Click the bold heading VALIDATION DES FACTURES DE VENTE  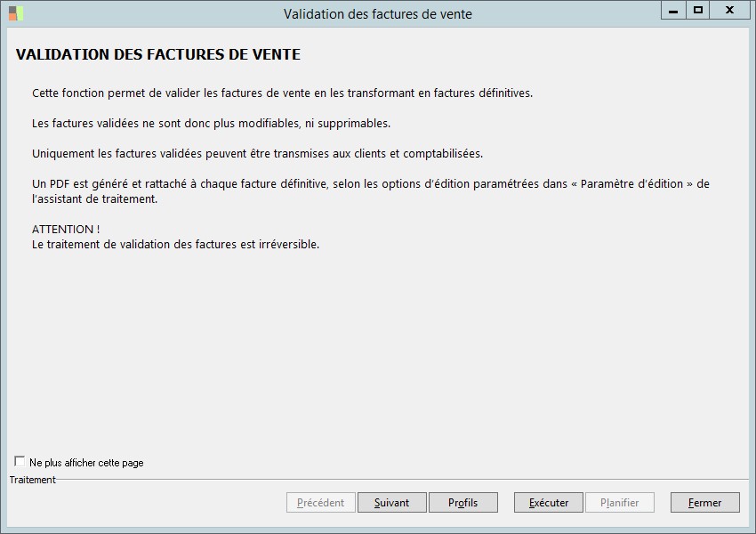[x=158, y=55]
